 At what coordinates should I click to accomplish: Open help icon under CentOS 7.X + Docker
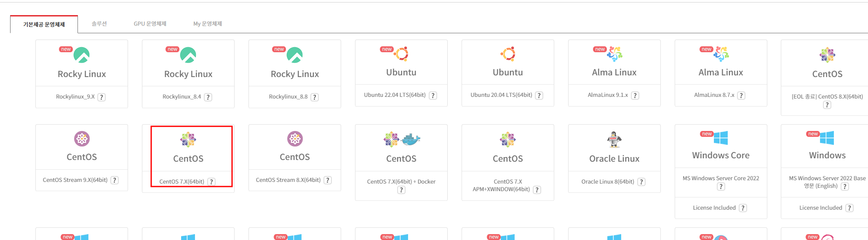click(x=401, y=190)
